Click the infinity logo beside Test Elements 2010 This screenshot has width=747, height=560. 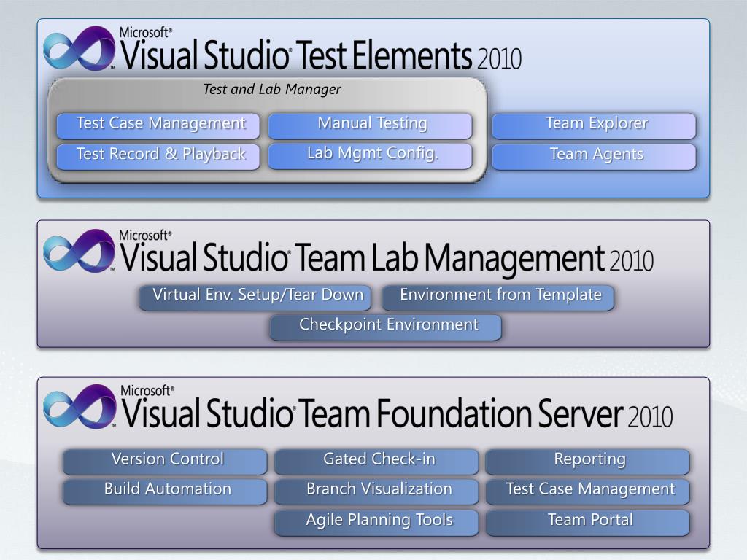(79, 49)
